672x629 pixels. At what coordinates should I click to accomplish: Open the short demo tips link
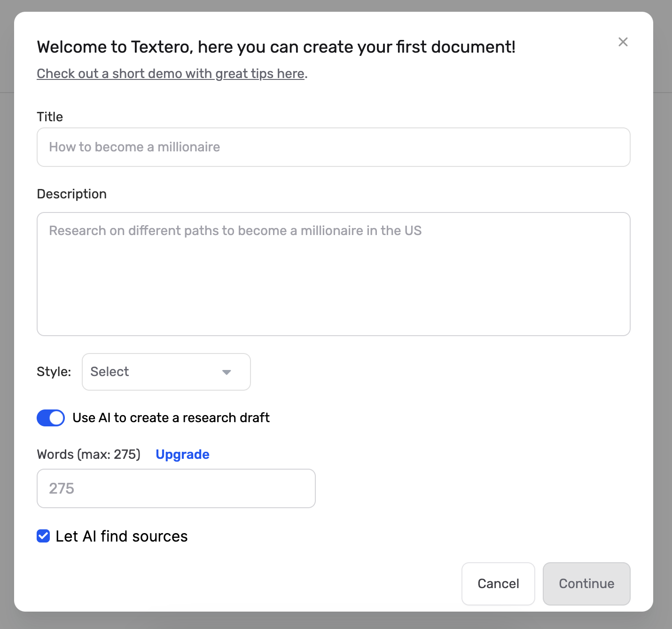coord(171,74)
